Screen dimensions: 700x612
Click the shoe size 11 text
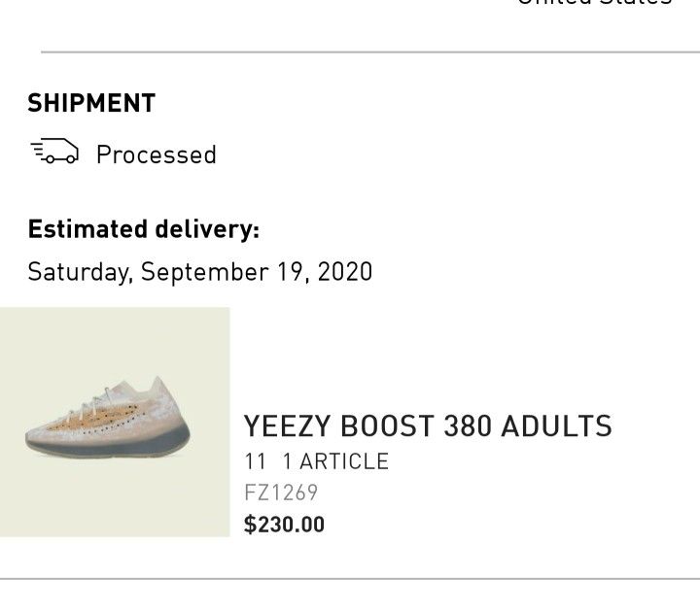[x=255, y=461]
